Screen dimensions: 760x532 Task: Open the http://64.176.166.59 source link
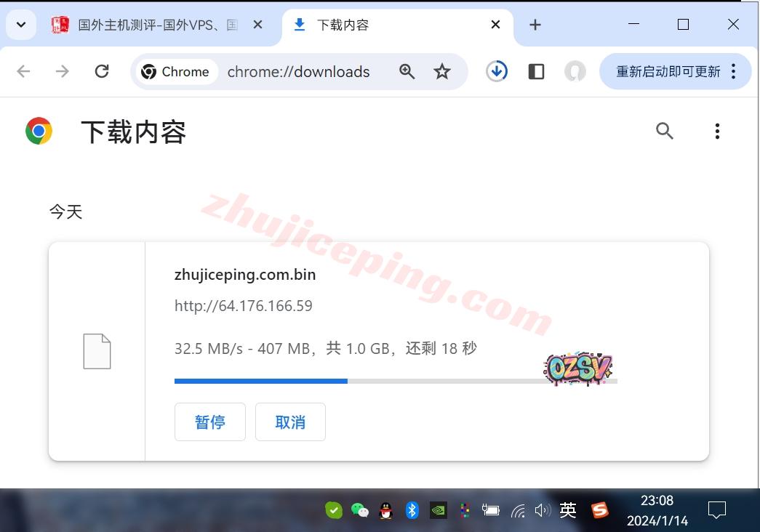coord(244,306)
